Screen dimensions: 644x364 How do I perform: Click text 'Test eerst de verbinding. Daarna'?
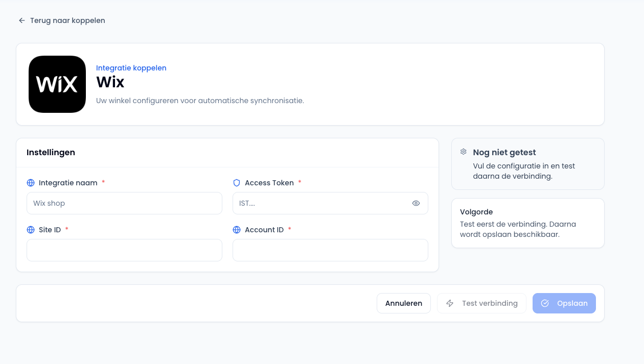pos(518,224)
